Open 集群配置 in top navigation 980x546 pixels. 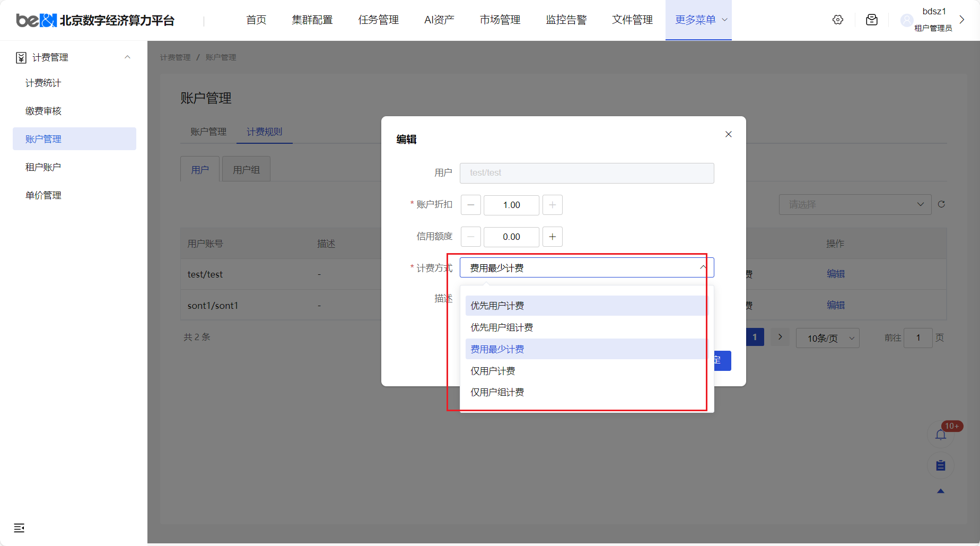[312, 20]
